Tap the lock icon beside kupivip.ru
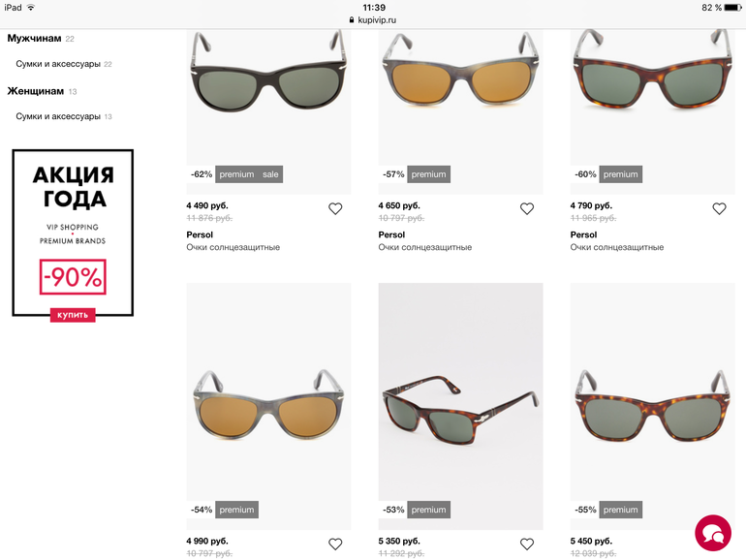Viewport: 746px width, 560px height. (352, 20)
